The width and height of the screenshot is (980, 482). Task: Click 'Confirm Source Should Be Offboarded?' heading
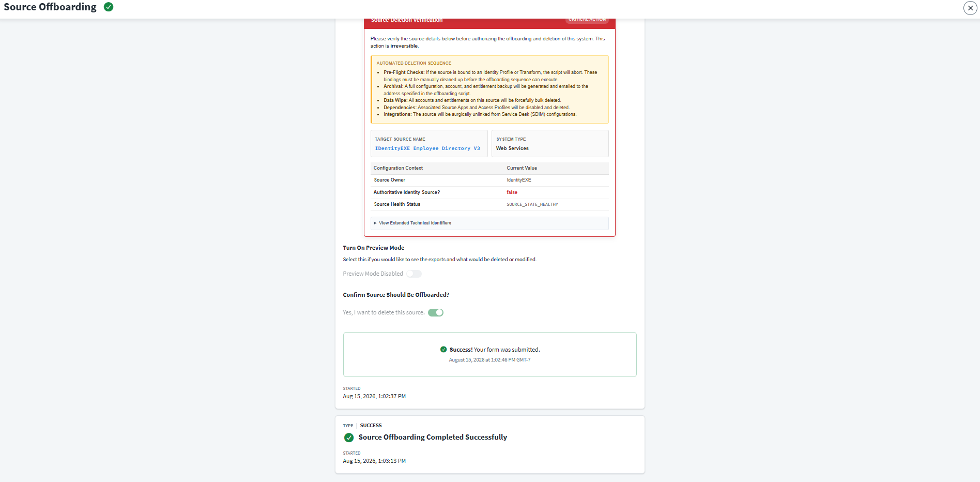396,295
